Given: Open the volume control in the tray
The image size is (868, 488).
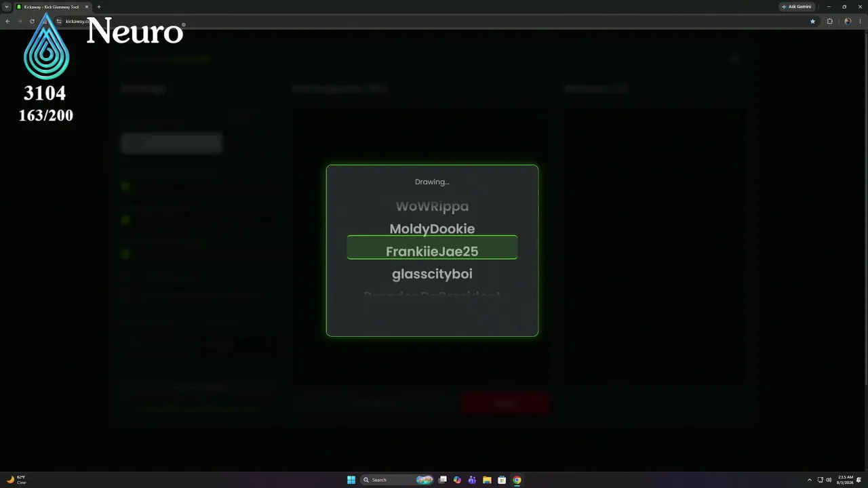Looking at the screenshot, I should (828, 480).
